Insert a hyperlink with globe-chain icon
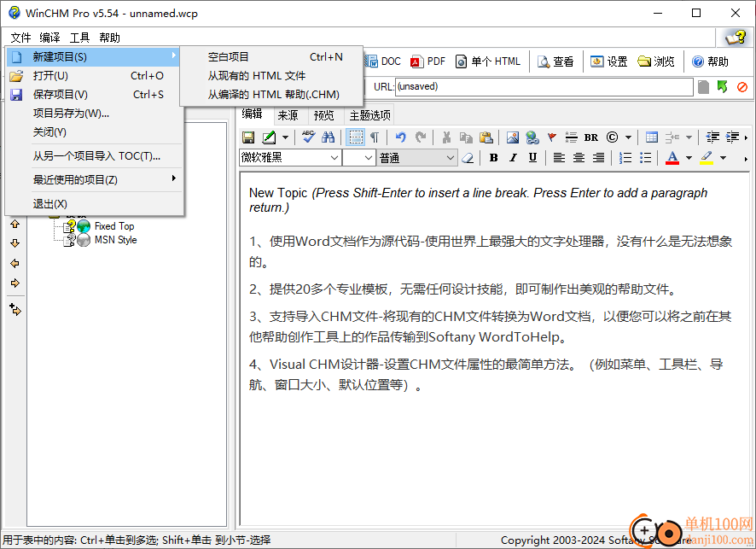The image size is (756, 549). pos(532,137)
